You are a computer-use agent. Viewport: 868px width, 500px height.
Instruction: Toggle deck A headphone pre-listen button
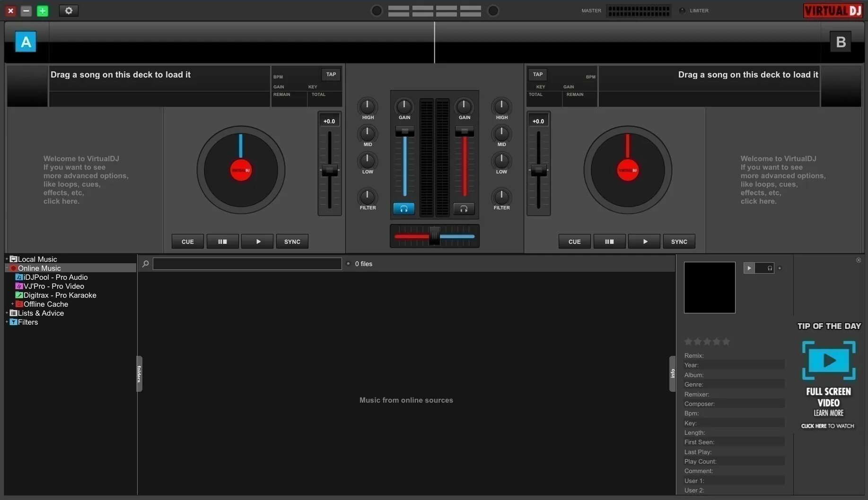(404, 208)
